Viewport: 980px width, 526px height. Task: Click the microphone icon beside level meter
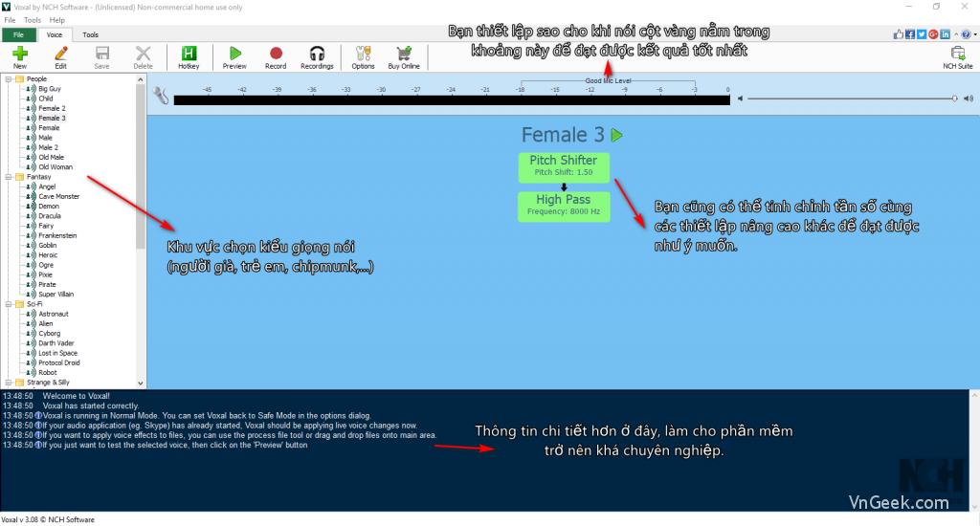click(x=161, y=95)
